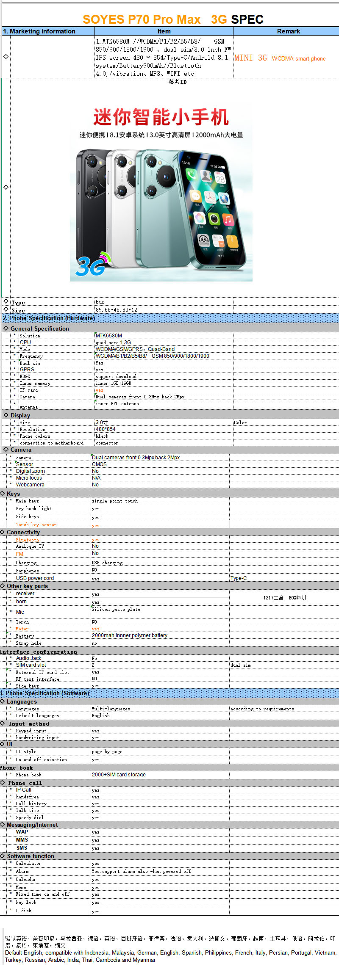Click the 'inner FPC antenna' value cell

click(x=164, y=404)
